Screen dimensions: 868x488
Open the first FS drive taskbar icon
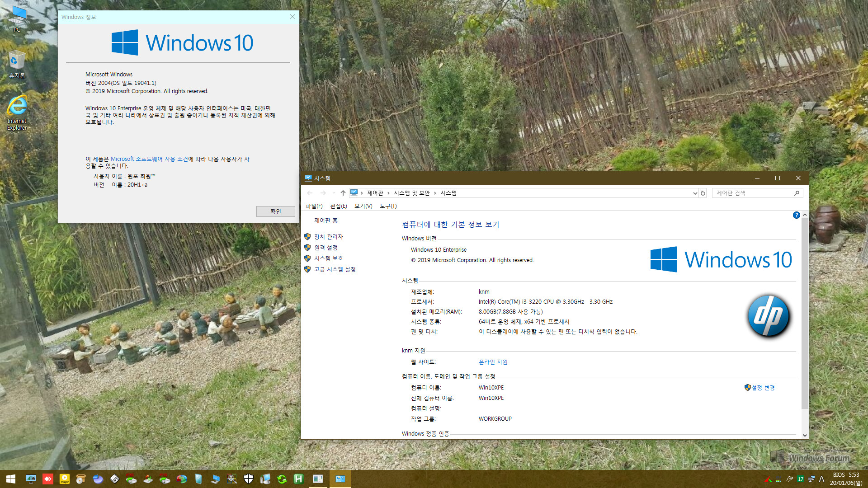point(132,479)
